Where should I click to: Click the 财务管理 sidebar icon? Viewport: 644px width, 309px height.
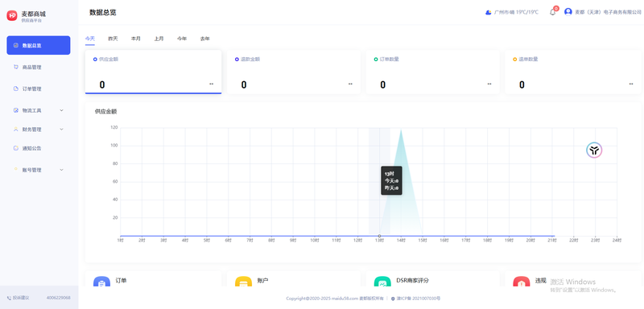pyautogui.click(x=16, y=130)
